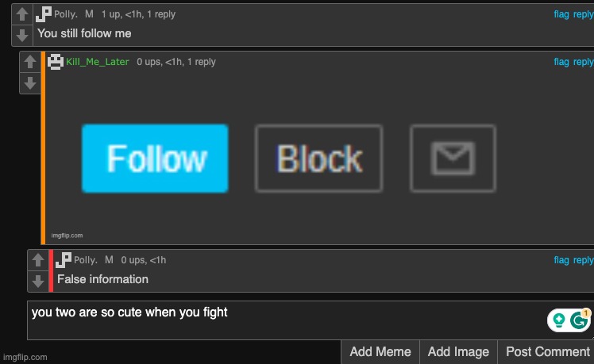Downvote the Kill_Me_Later comment
This screenshot has width=594, height=364.
[30, 82]
